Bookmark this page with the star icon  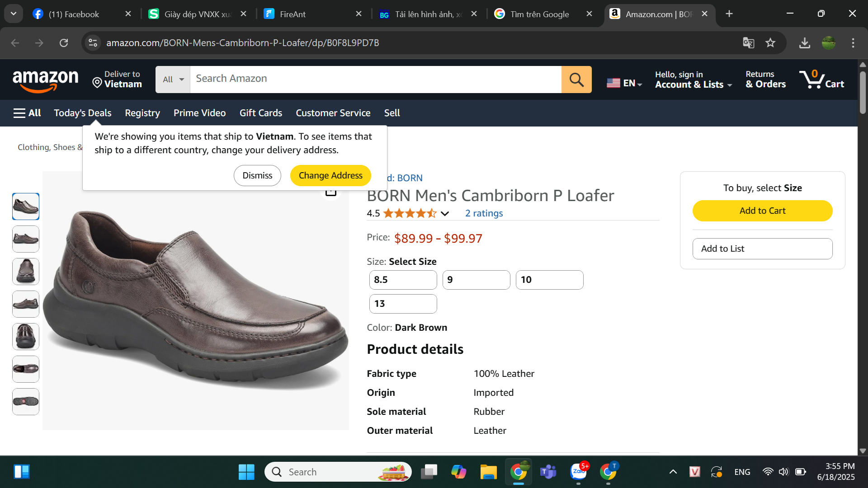(x=770, y=43)
